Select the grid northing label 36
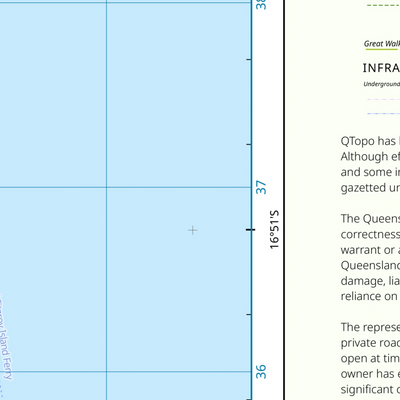Screen dimensions: 400x400 261,372
